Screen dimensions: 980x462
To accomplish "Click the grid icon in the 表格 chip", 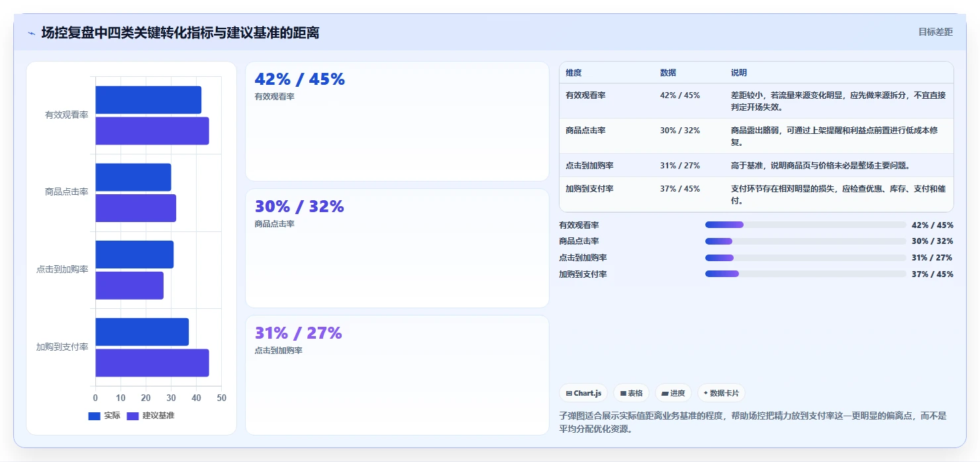I will (623, 393).
